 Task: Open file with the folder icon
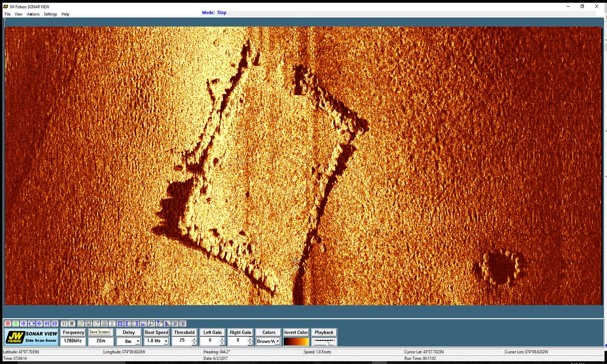tap(81, 324)
